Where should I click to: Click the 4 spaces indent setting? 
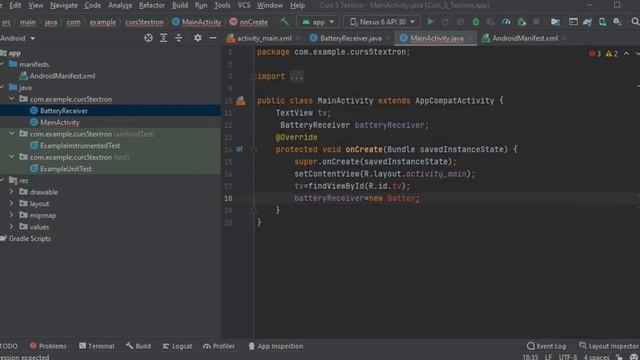tap(596, 357)
